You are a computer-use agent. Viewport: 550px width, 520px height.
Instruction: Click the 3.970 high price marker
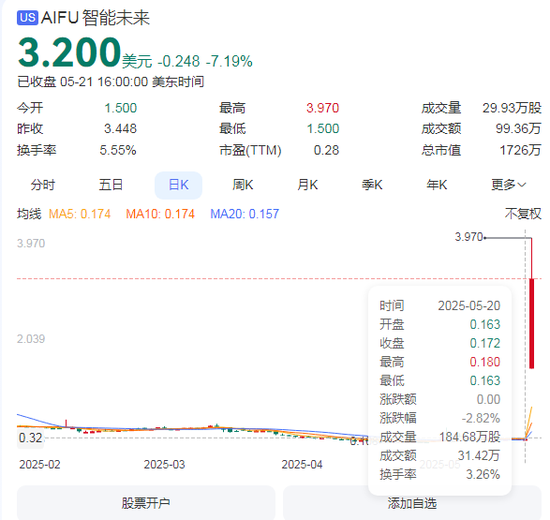469,237
